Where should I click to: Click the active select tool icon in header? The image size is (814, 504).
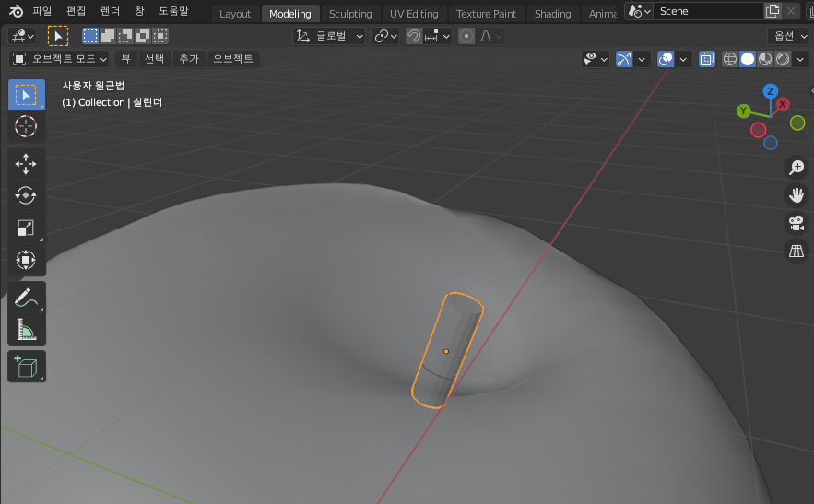point(58,36)
